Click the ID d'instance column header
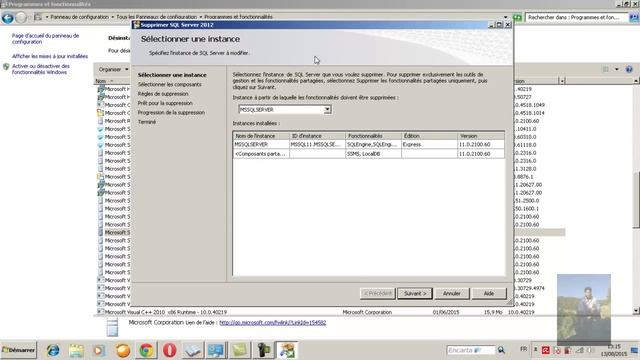 (317, 136)
